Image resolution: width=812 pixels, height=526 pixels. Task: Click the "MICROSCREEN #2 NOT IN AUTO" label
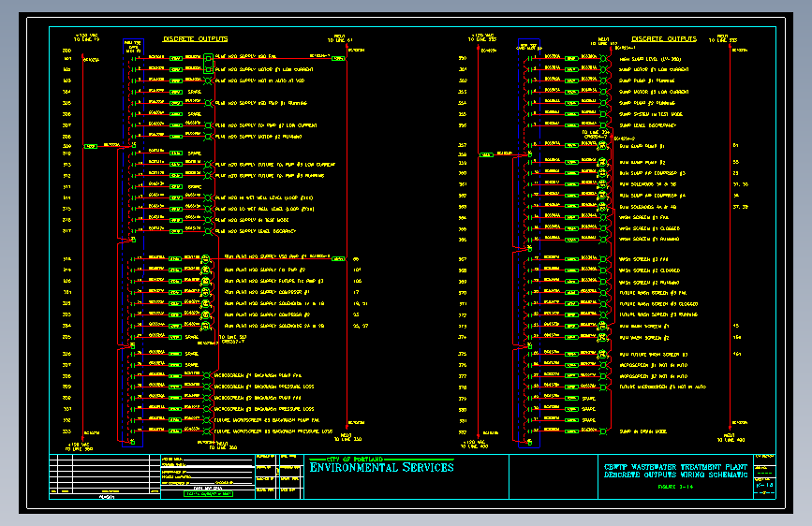(x=654, y=376)
